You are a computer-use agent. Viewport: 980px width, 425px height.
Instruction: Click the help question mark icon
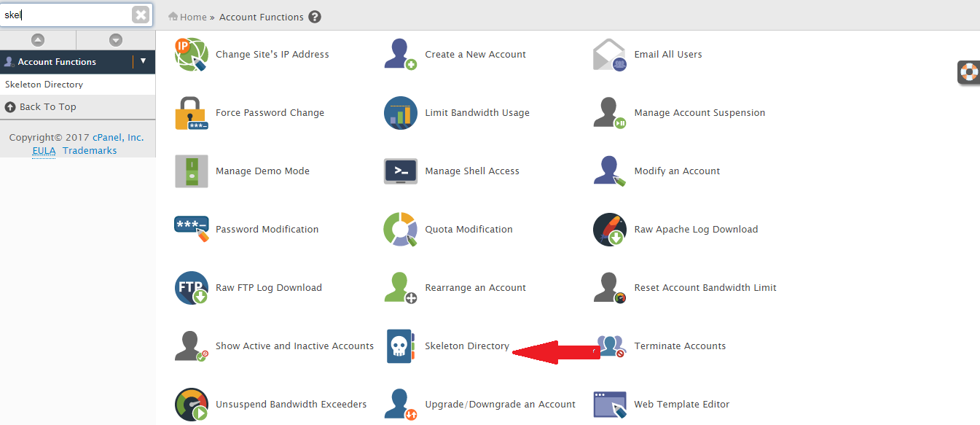pyautogui.click(x=315, y=17)
